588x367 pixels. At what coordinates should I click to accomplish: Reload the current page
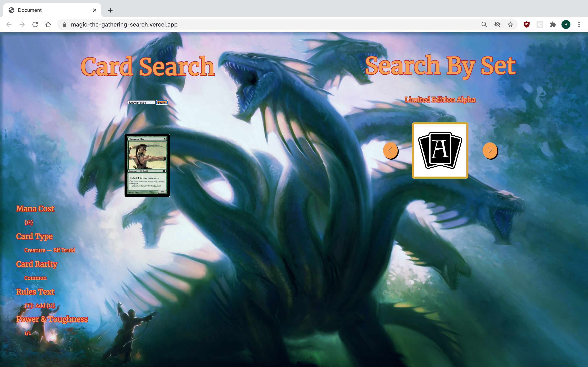coord(35,24)
